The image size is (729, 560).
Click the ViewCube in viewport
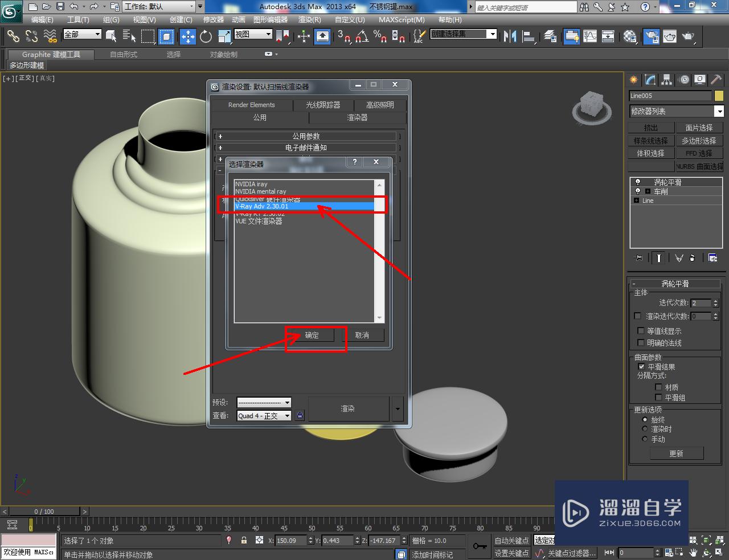[x=592, y=107]
